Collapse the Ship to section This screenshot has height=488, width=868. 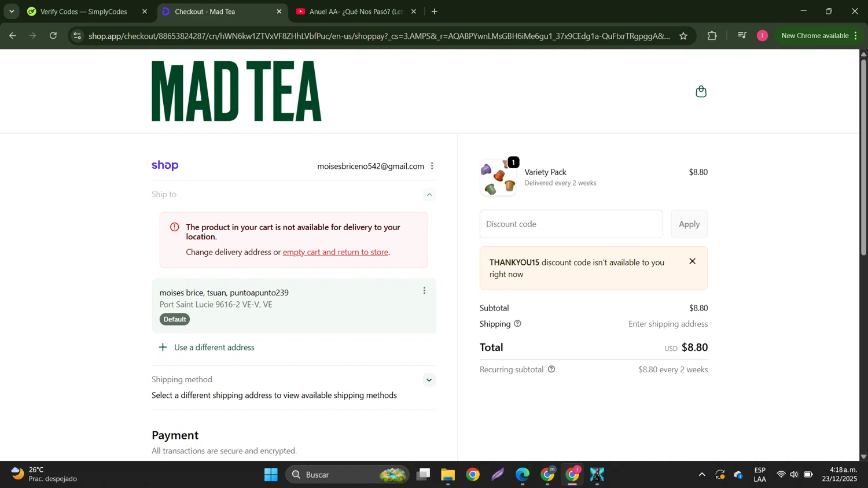tap(429, 195)
